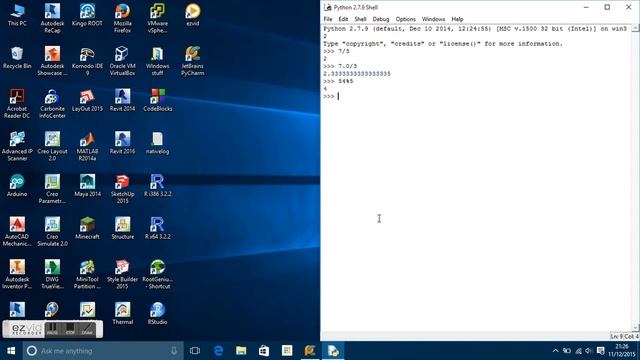Select the DWG TrueView shortcut
Screen dimensions: 640x360
pyautogui.click(x=52, y=274)
